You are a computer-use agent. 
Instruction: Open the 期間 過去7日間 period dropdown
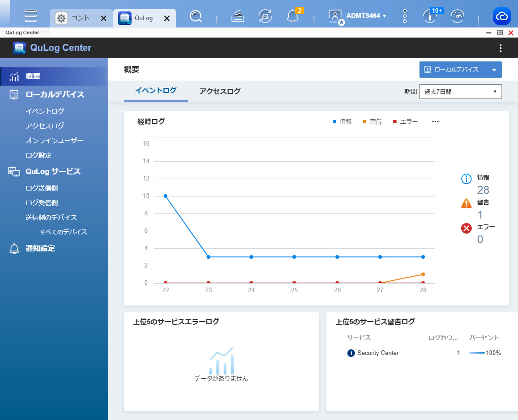(x=461, y=92)
